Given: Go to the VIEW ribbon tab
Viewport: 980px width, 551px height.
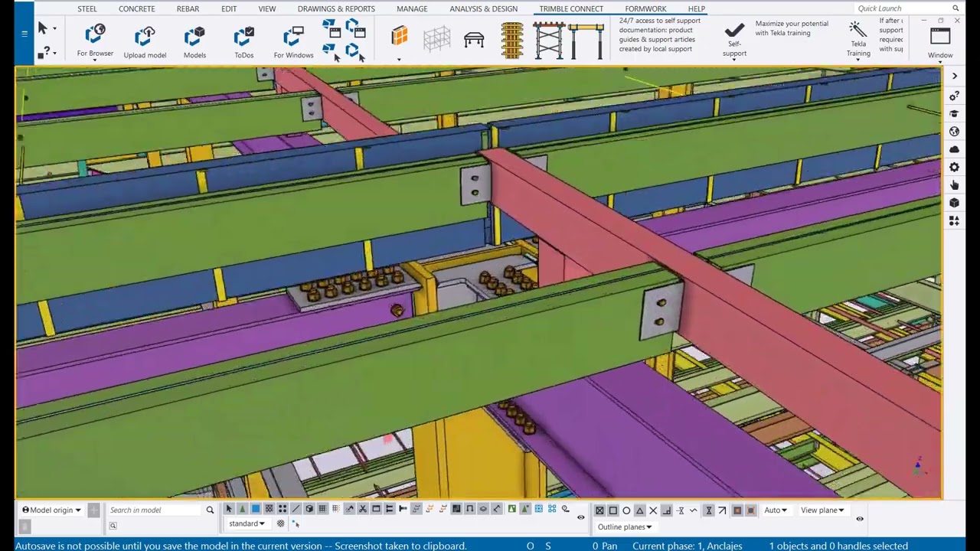Looking at the screenshot, I should click(x=267, y=8).
